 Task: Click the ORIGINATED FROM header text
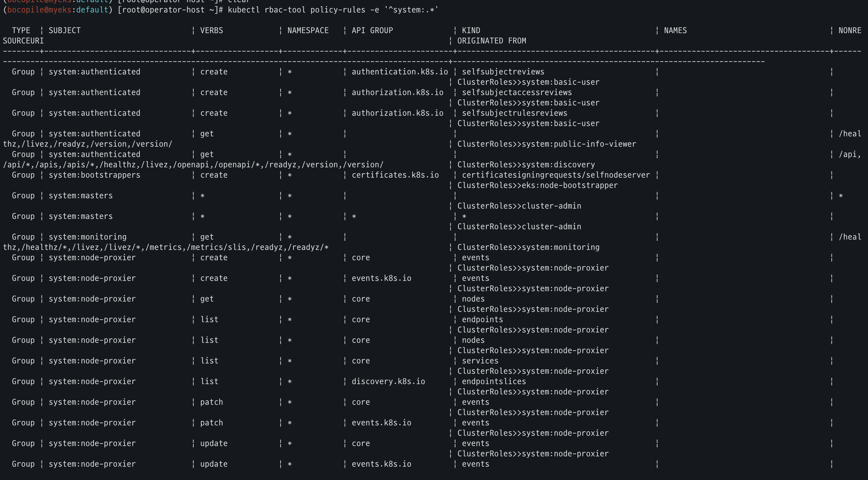[492, 41]
